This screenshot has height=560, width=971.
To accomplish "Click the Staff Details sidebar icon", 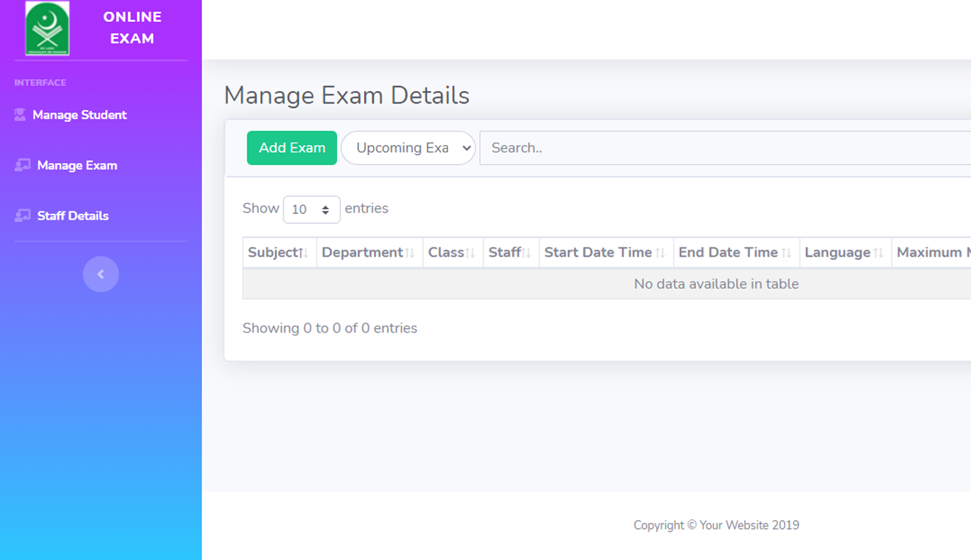I will pyautogui.click(x=22, y=215).
